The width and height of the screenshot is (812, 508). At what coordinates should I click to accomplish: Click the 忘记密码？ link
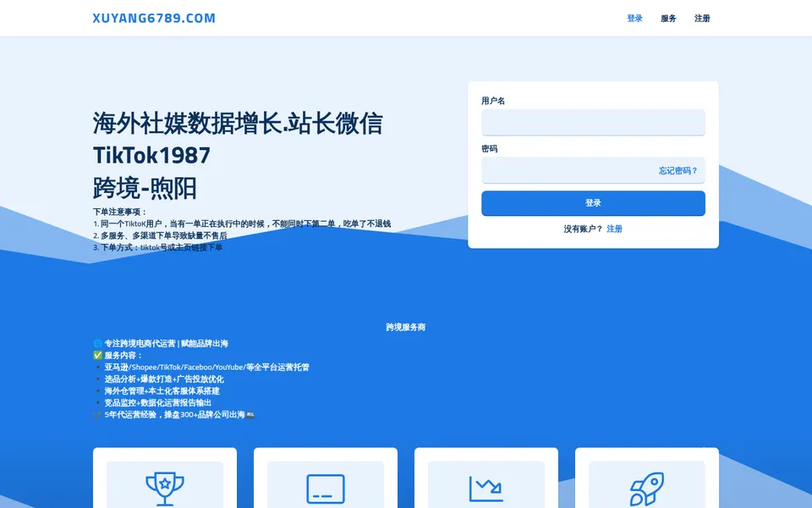click(678, 170)
